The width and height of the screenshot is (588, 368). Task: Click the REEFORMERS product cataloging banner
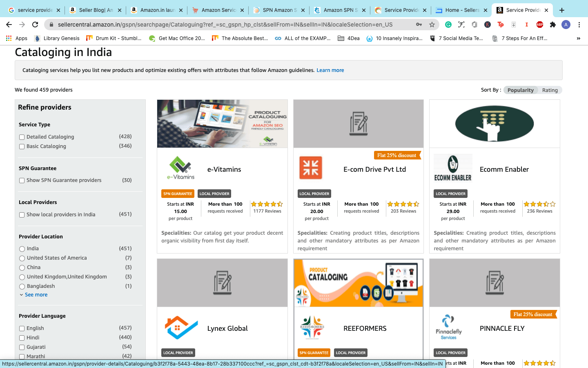pyautogui.click(x=359, y=283)
